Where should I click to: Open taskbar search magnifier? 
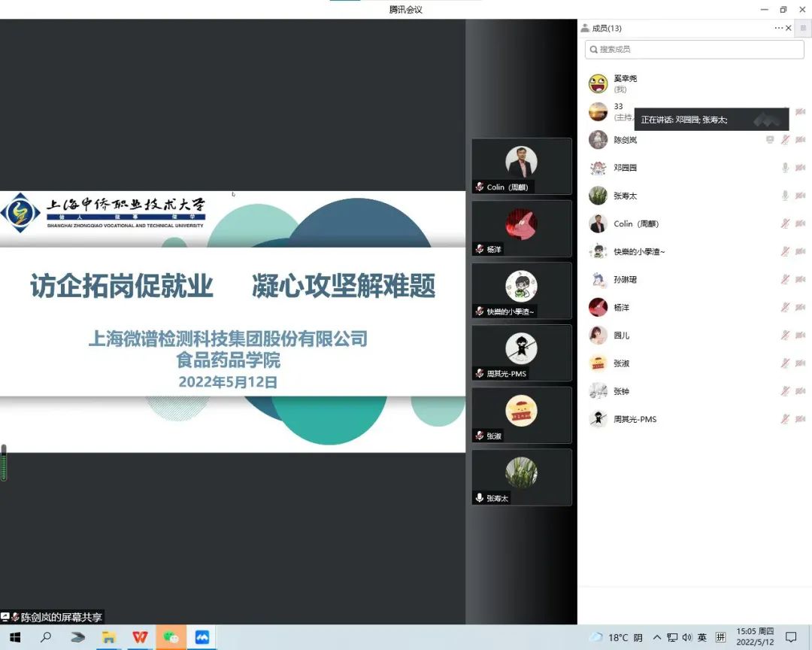(x=46, y=637)
